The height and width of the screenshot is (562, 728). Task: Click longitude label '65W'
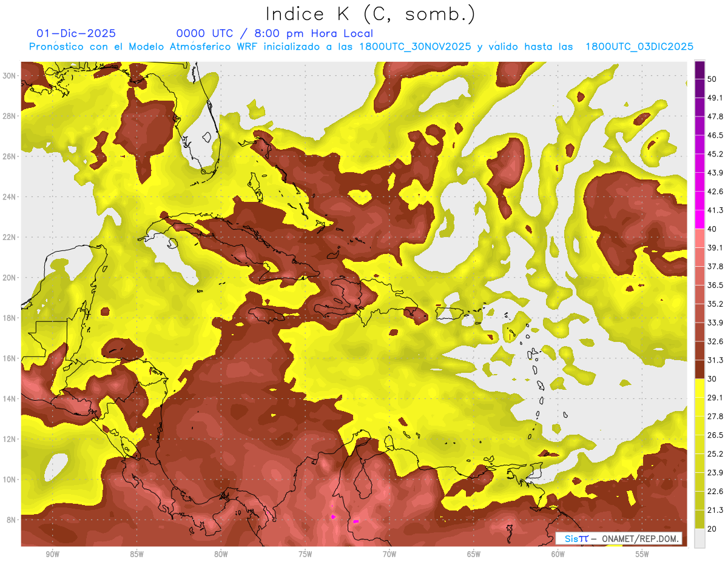(474, 554)
